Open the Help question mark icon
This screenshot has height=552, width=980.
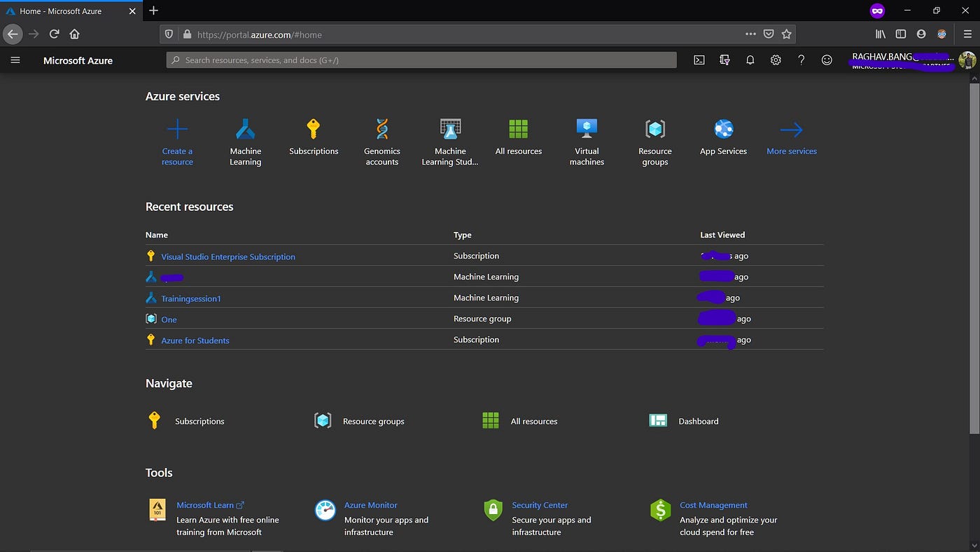click(801, 60)
